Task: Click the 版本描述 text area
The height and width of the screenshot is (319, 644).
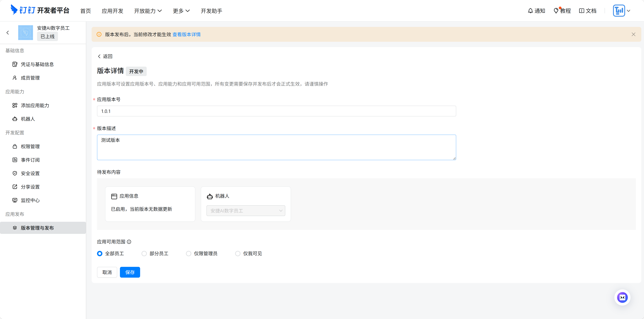Action: point(277,147)
